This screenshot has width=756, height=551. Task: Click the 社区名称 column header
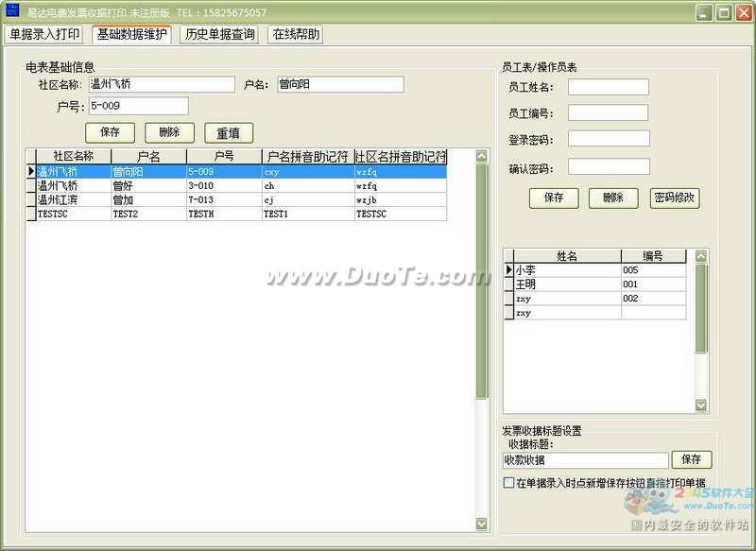click(x=74, y=156)
